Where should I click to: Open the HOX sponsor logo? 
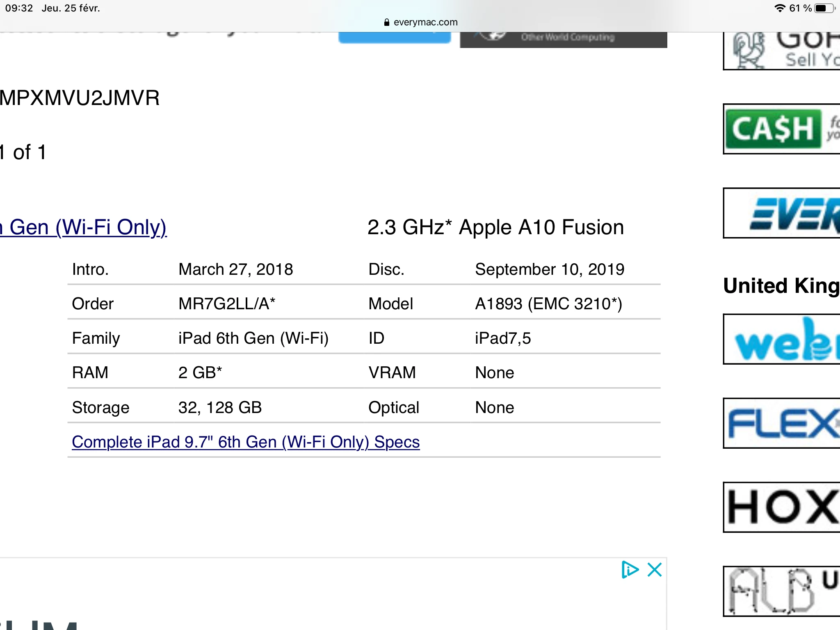(x=781, y=507)
